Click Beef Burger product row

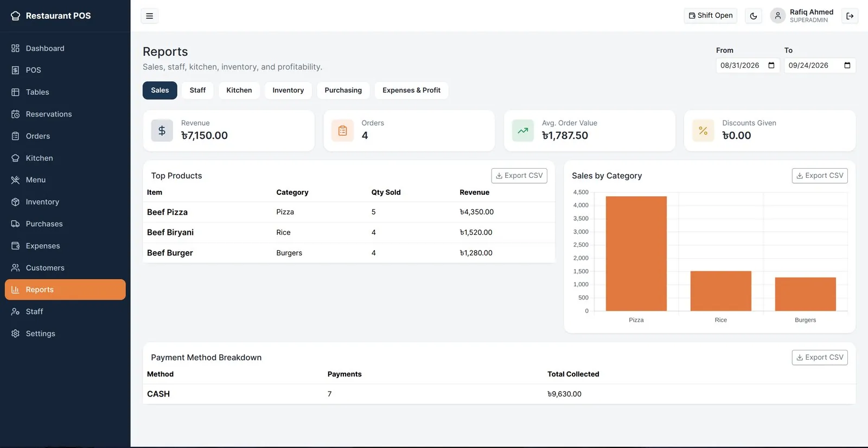pos(349,253)
